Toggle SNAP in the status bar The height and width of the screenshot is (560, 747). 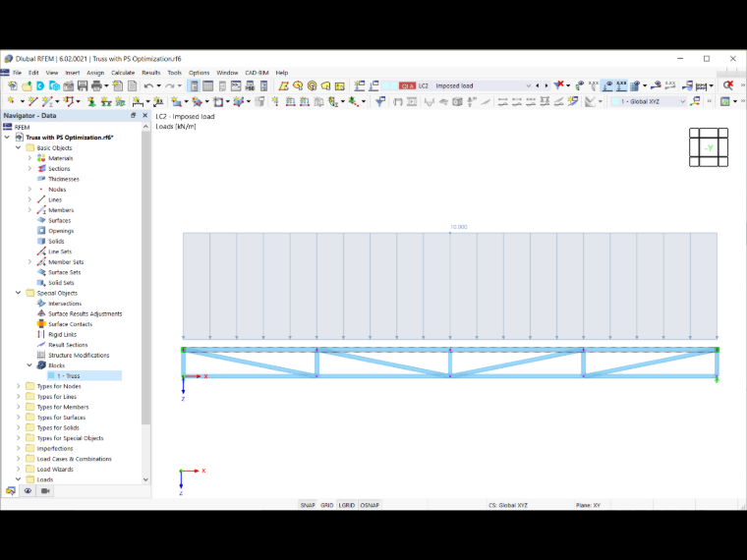(308, 505)
